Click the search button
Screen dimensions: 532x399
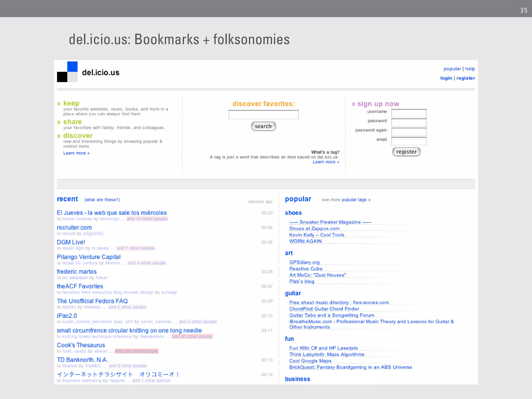[x=263, y=126]
